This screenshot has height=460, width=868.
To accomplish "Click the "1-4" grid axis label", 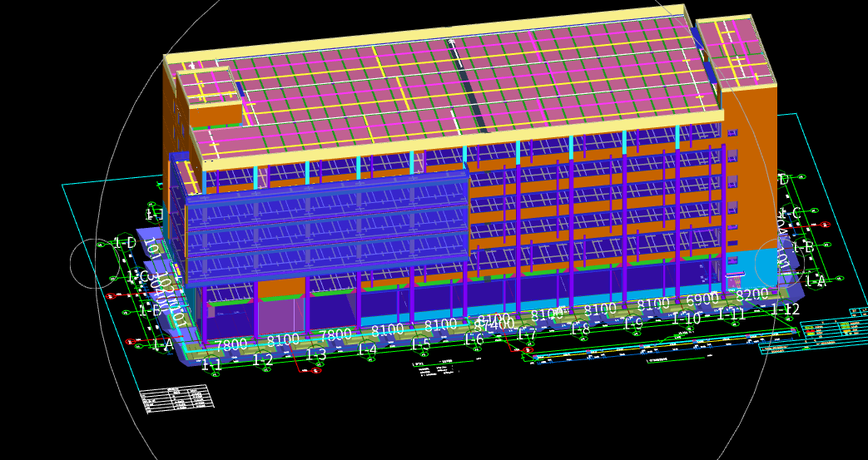I will point(368,350).
